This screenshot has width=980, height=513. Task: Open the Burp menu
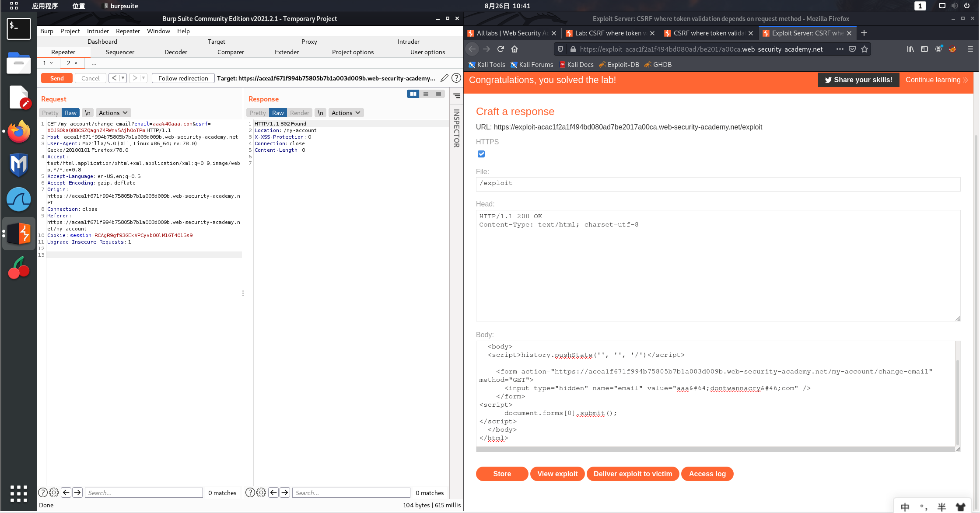[x=47, y=31]
